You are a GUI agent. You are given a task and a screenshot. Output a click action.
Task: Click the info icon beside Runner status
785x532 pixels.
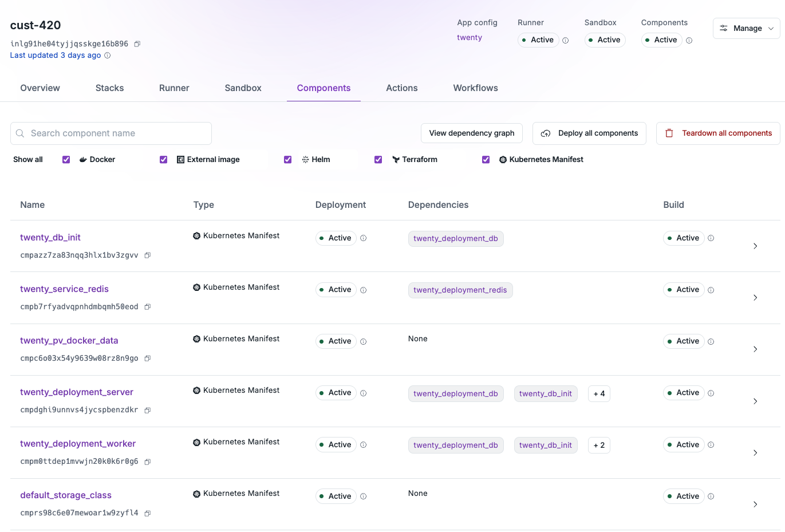click(x=565, y=40)
